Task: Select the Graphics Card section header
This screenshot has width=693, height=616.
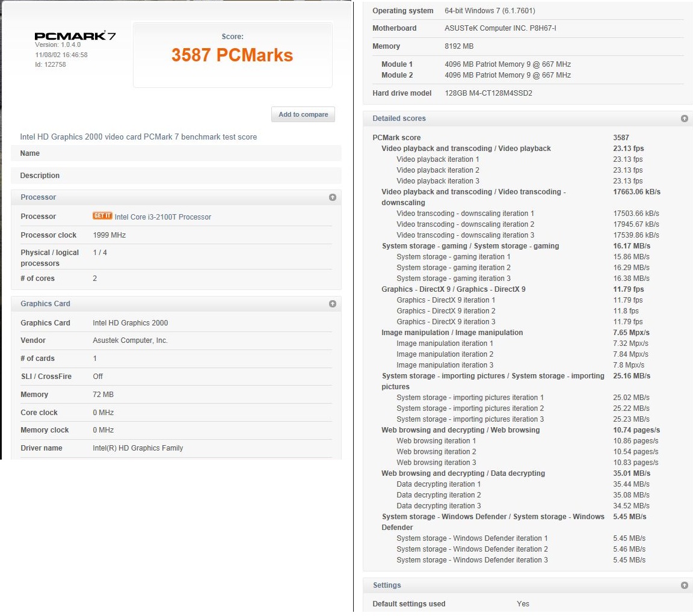Action: [176, 304]
